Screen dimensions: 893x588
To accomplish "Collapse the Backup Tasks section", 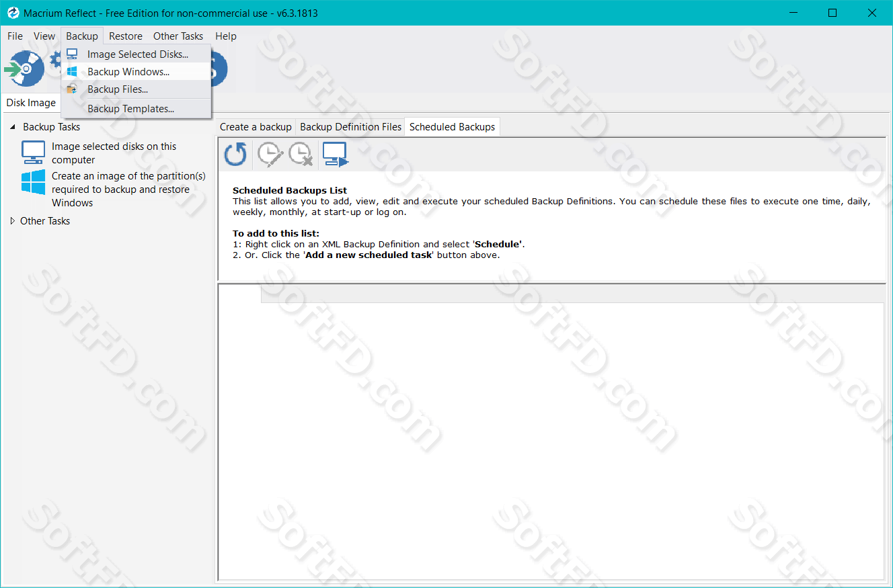I will tap(13, 127).
